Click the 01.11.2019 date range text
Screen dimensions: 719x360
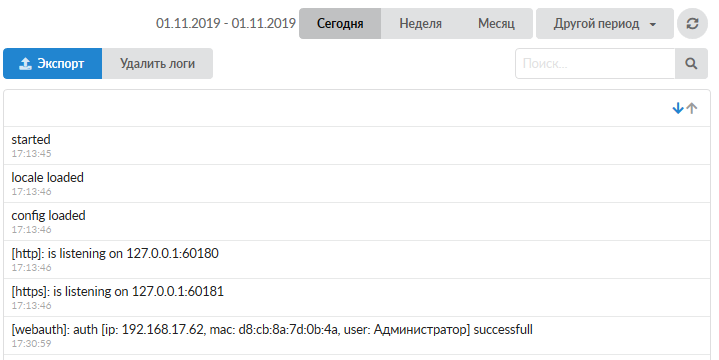tap(226, 23)
